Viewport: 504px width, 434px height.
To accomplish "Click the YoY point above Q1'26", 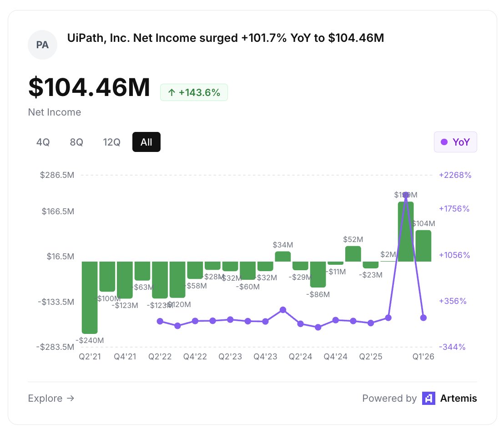I will 423,318.
